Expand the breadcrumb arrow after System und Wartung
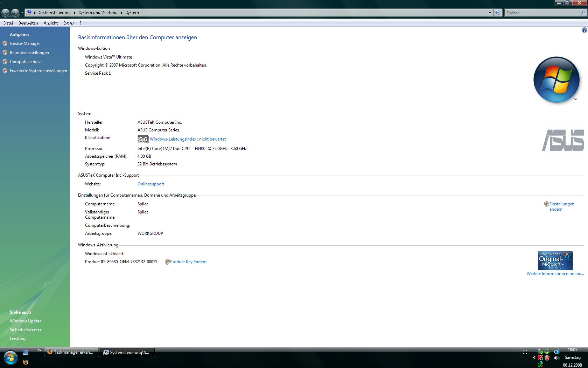 click(x=122, y=13)
